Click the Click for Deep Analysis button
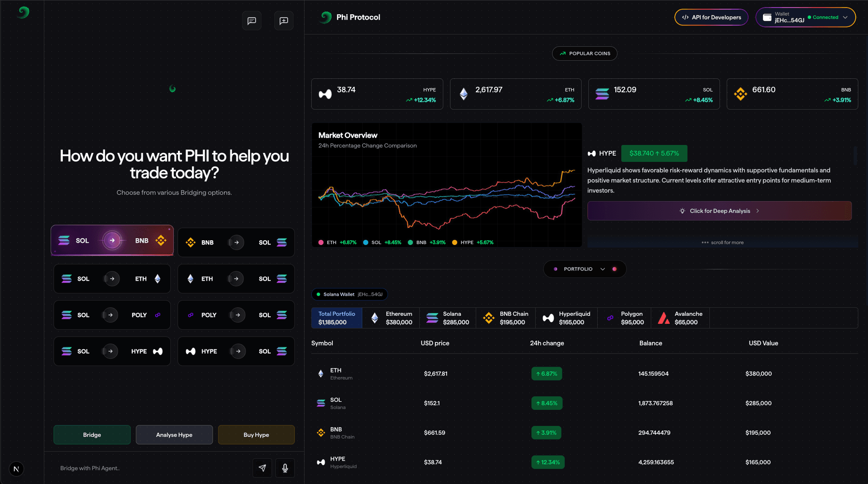Screen dimensions: 868x484 (719, 211)
